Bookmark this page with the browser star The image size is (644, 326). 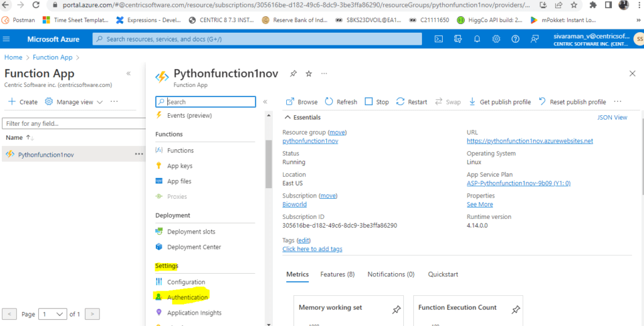click(x=574, y=5)
